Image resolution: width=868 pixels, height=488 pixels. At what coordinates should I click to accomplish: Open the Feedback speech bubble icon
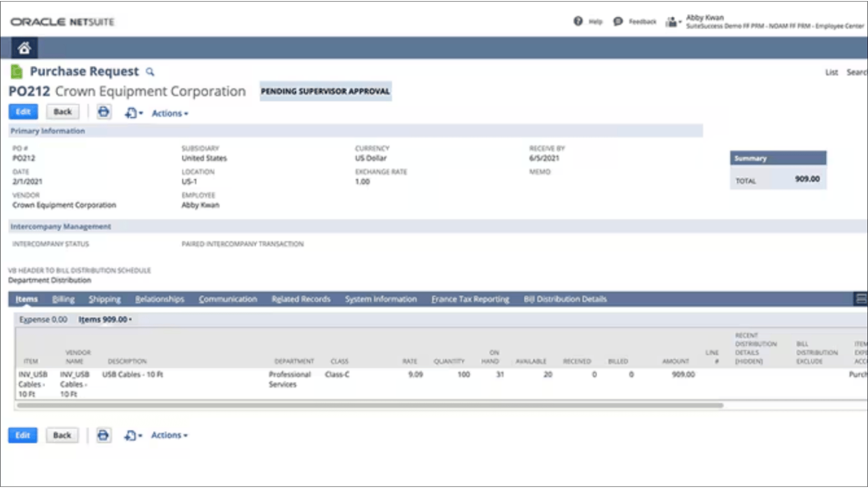point(618,21)
